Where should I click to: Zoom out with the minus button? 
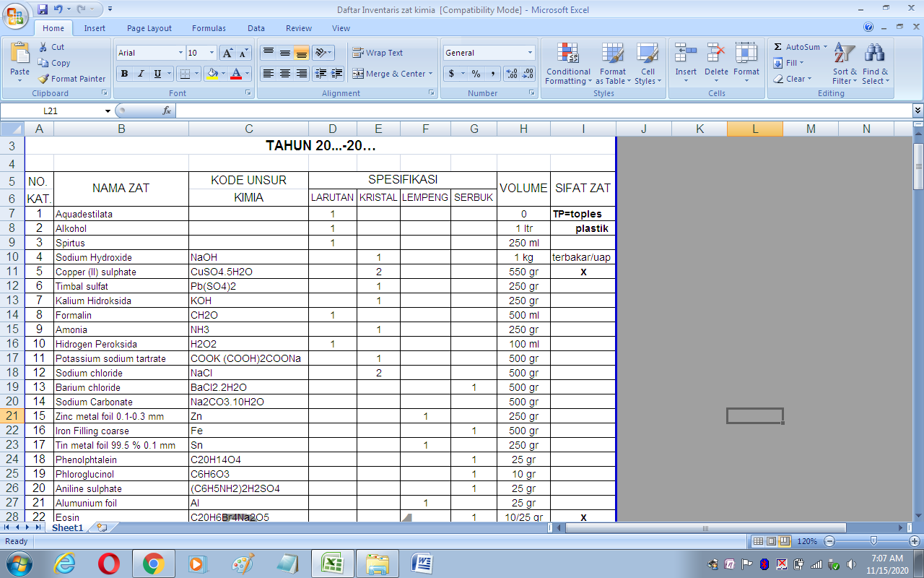pos(829,541)
